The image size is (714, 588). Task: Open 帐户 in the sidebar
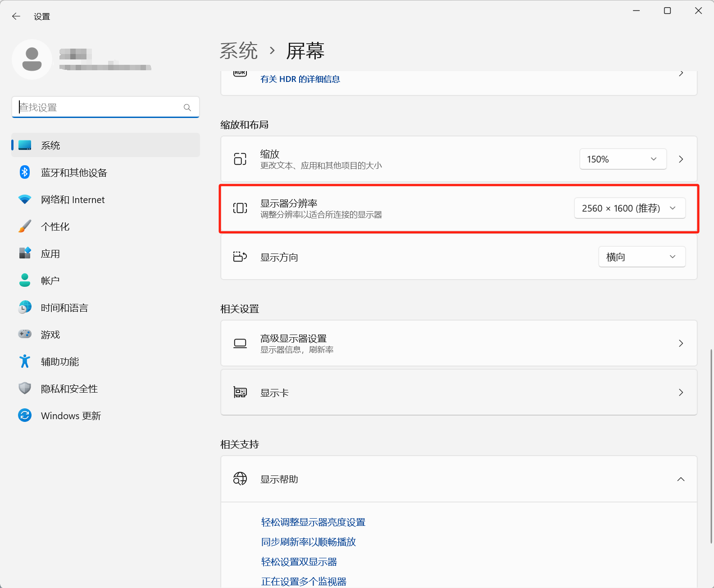(105, 280)
